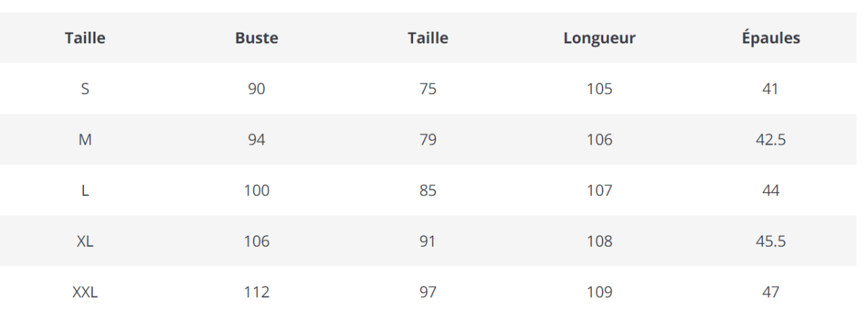Viewport: 868px width, 332px height.
Task: Click Longueur value 108 in the XL row
Action: pyautogui.click(x=599, y=242)
